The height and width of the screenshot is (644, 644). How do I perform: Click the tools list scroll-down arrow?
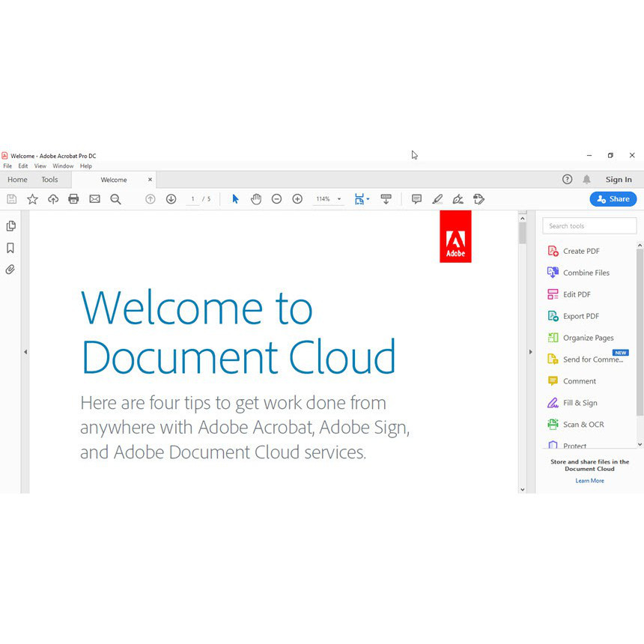tap(640, 444)
